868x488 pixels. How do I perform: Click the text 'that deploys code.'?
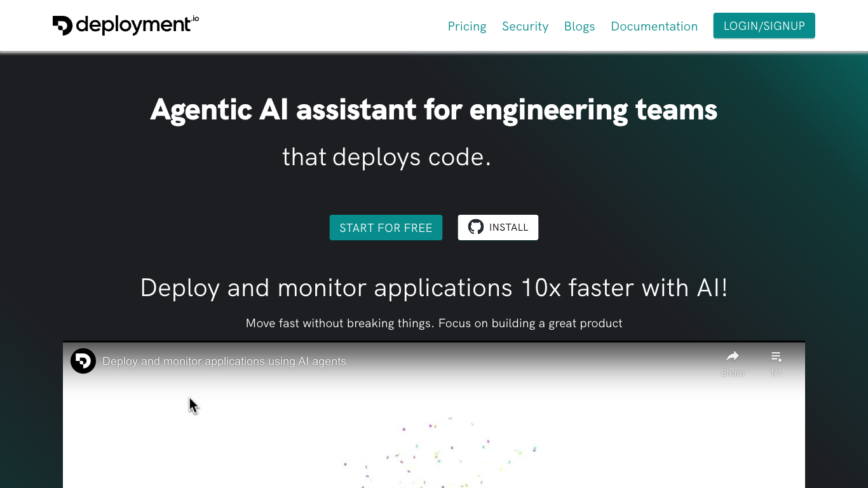pyautogui.click(x=387, y=157)
